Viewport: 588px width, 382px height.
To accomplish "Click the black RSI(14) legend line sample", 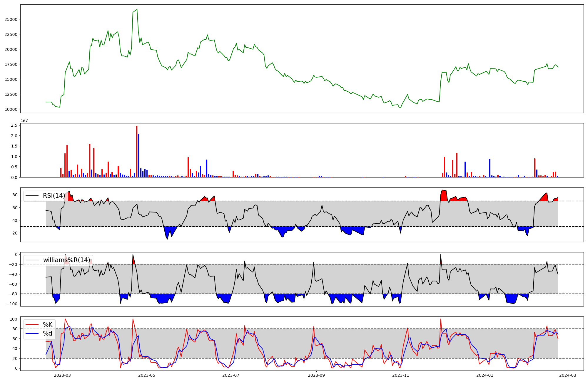I will (32, 196).
